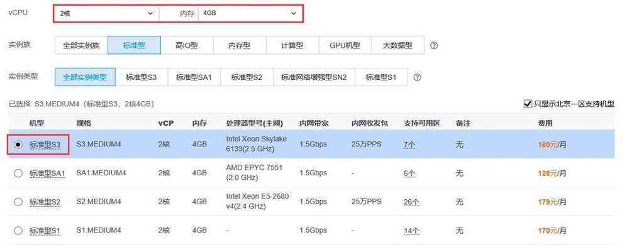Select the 标准型S3 radio button row
The image size is (644, 252).
point(18,145)
